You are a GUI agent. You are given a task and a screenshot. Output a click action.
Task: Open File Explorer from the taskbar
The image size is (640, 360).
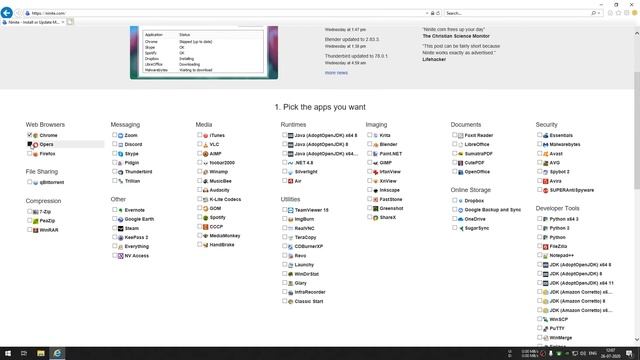tap(40, 353)
